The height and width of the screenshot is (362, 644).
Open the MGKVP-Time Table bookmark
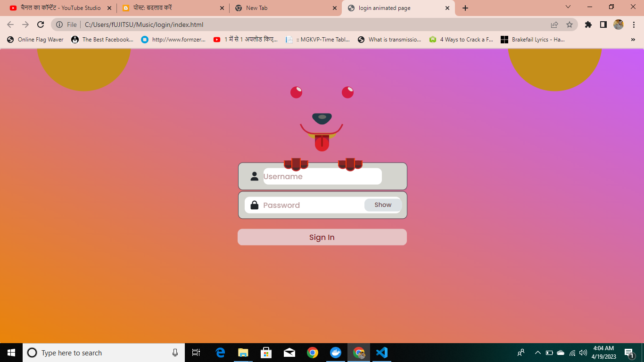pos(318,40)
